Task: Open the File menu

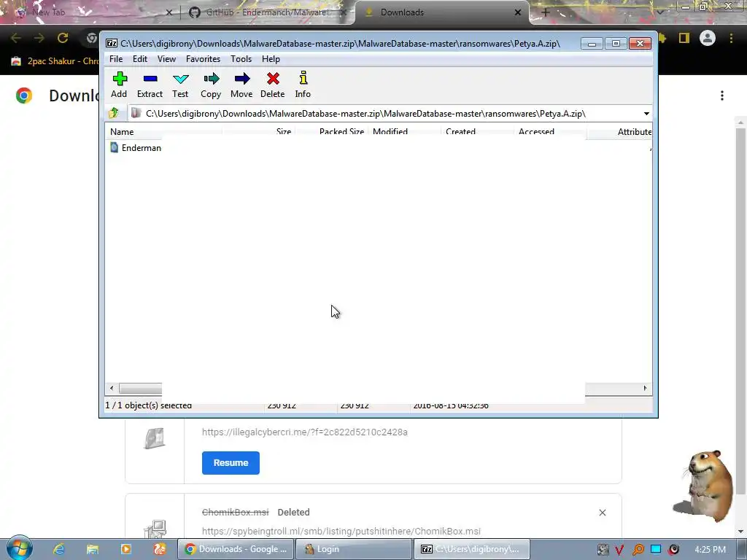Action: [116, 59]
